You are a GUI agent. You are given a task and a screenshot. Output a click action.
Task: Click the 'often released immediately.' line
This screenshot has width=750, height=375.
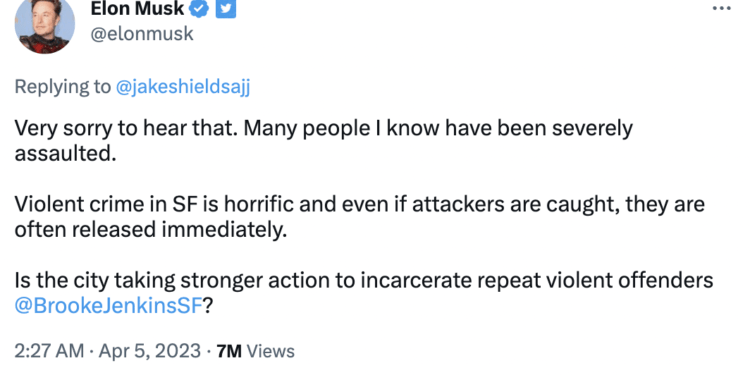(151, 230)
